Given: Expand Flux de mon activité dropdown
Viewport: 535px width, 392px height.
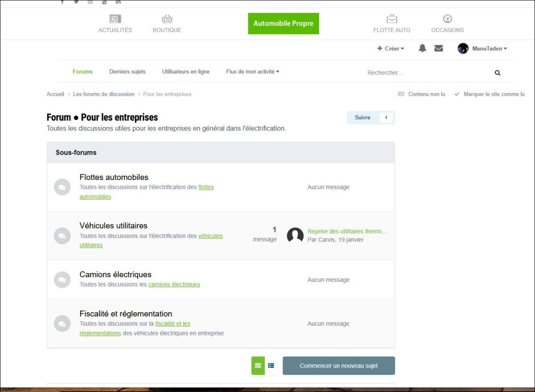Looking at the screenshot, I should 252,72.
